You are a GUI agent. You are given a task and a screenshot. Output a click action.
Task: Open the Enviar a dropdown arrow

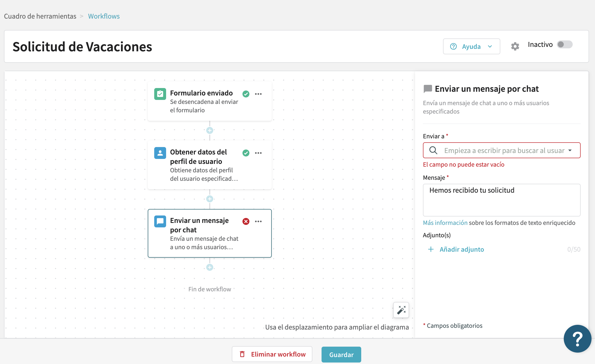tap(570, 151)
